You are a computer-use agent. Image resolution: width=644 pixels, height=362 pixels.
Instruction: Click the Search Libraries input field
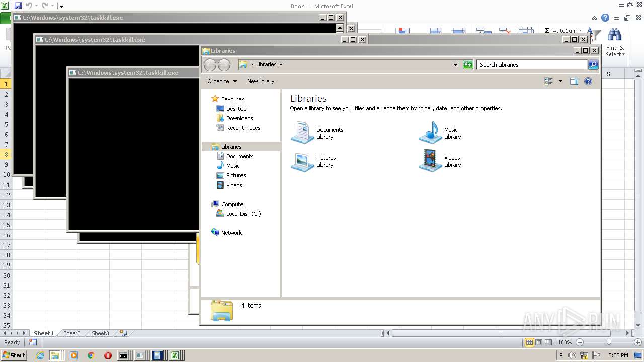click(532, 64)
